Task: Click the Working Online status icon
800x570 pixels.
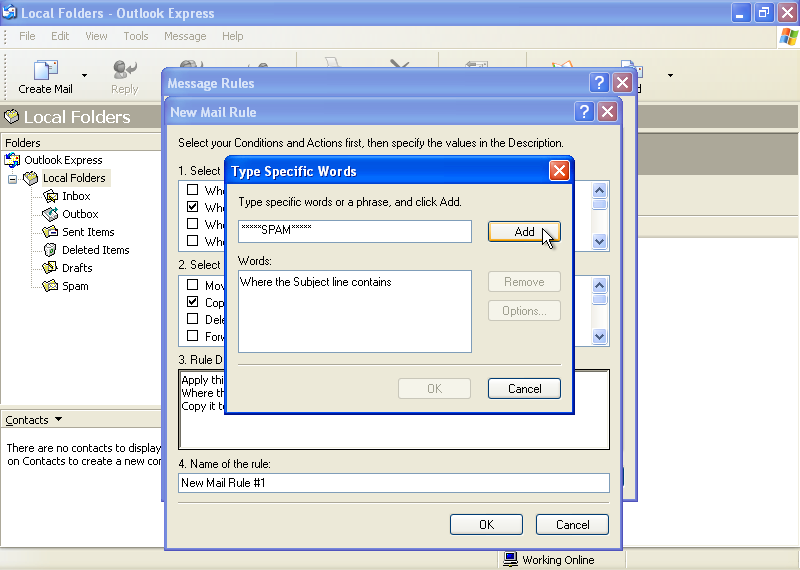Action: pyautogui.click(x=510, y=559)
